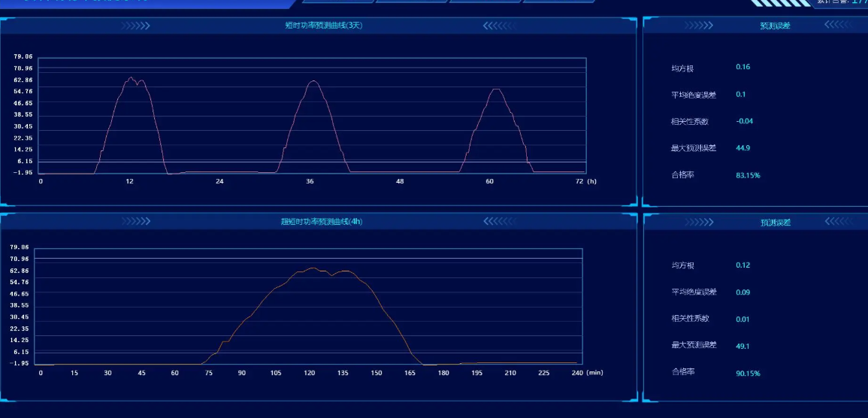Viewport: 868px width, 418px height.
Task: Select the 相关性系数 value -0.04
Action: 744,121
